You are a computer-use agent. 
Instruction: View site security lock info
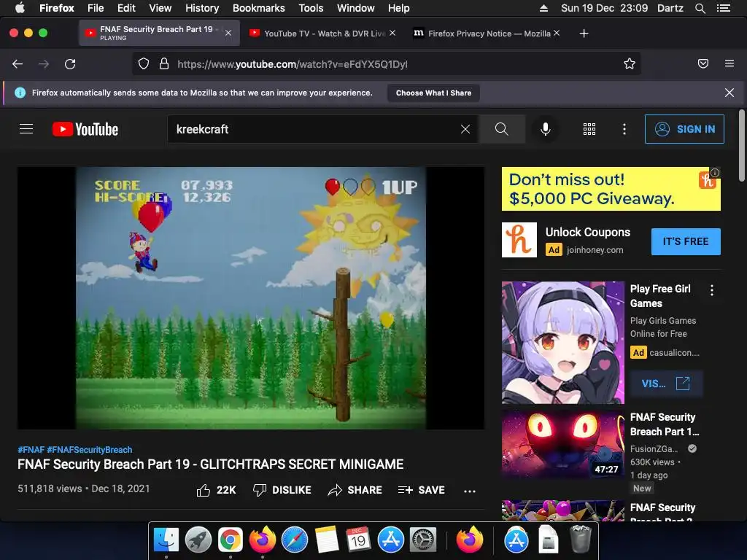pos(164,64)
